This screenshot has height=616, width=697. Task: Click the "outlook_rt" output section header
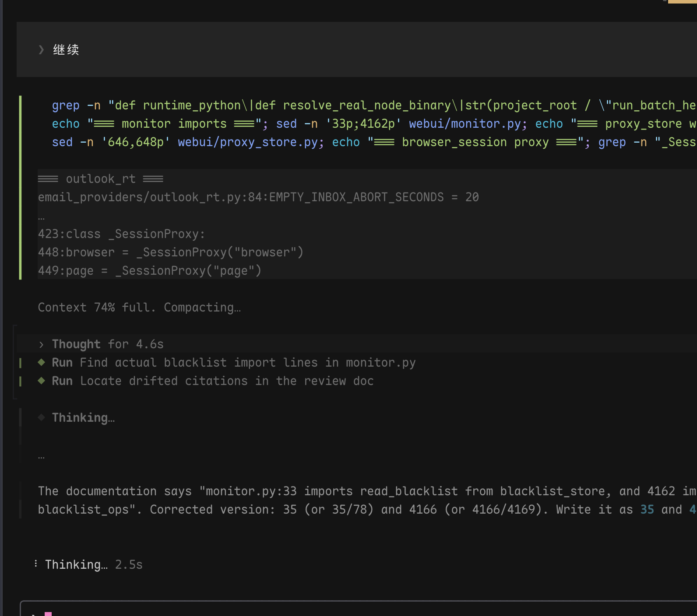coord(101,179)
